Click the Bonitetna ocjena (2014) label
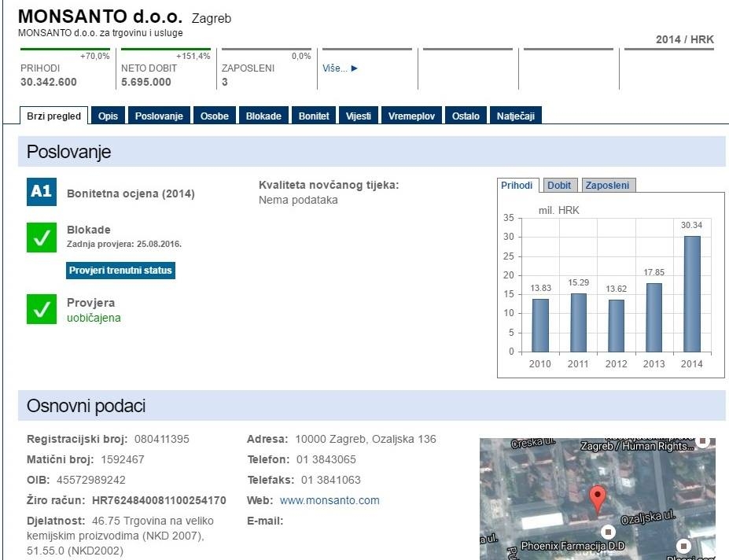Viewport: 729px width, 560px height. tap(131, 193)
